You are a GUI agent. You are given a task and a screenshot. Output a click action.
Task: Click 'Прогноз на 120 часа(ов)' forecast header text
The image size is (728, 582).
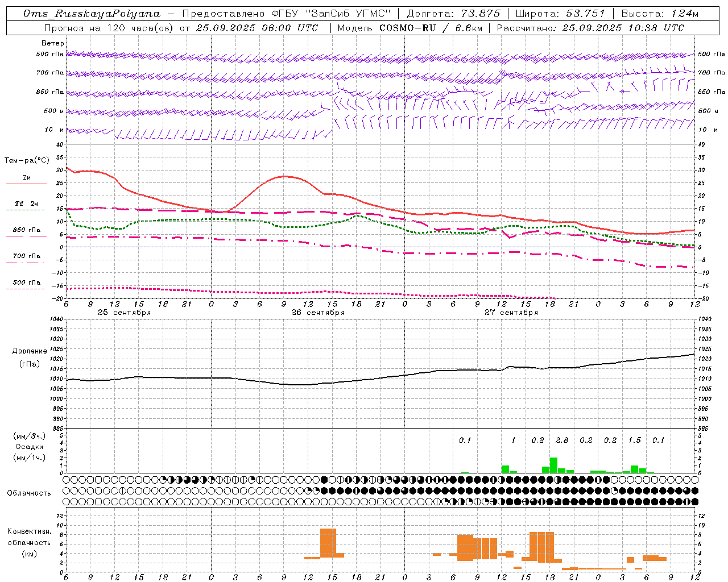pyautogui.click(x=109, y=28)
